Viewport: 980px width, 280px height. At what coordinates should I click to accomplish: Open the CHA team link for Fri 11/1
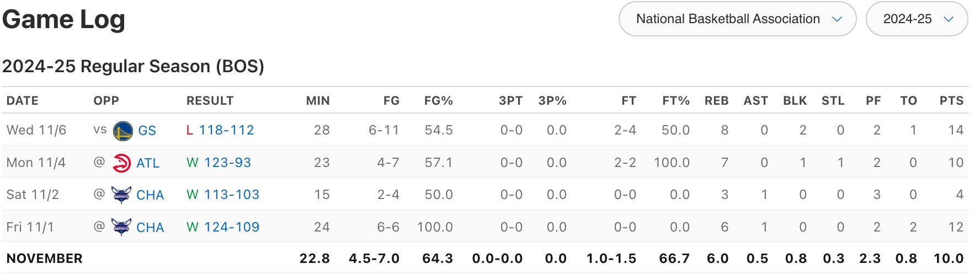pyautogui.click(x=150, y=227)
